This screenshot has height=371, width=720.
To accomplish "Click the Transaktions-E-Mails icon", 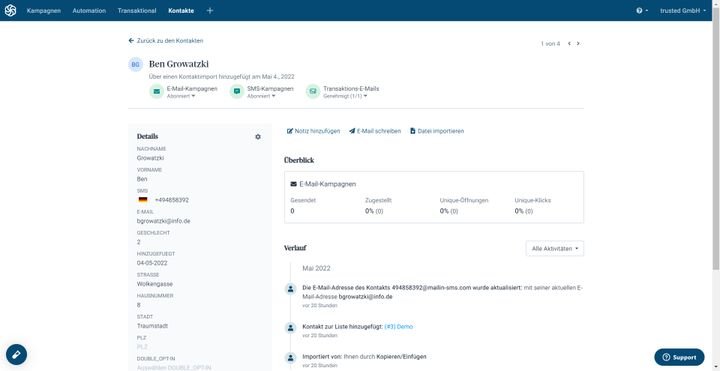I will pyautogui.click(x=313, y=91).
